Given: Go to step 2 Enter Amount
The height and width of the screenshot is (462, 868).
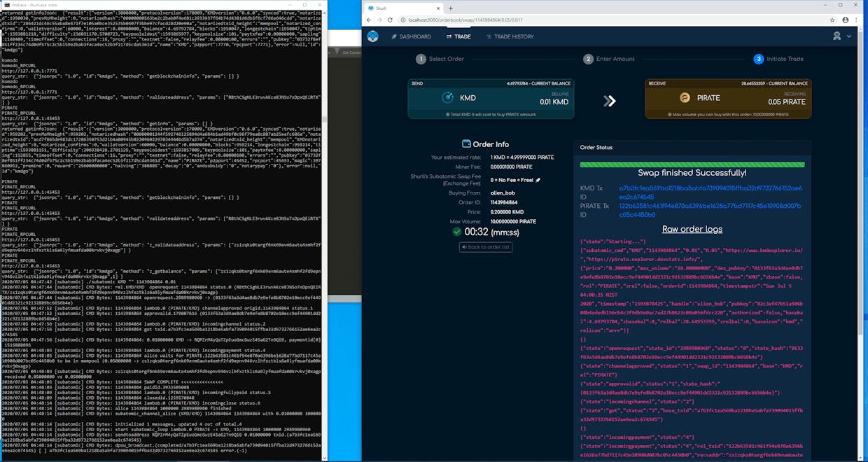Looking at the screenshot, I should (609, 59).
